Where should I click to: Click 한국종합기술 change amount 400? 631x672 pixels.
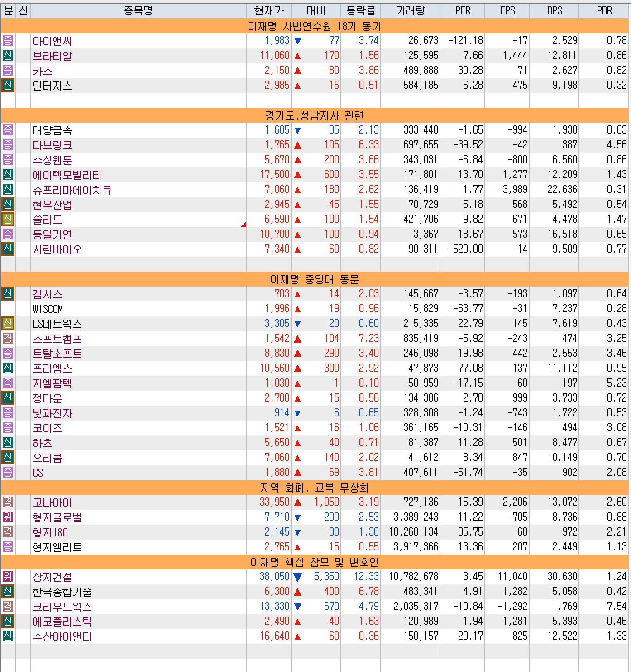331,591
